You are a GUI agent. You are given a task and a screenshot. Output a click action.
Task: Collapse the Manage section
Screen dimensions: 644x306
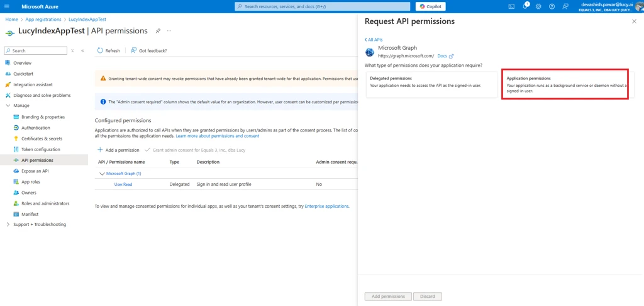point(8,106)
